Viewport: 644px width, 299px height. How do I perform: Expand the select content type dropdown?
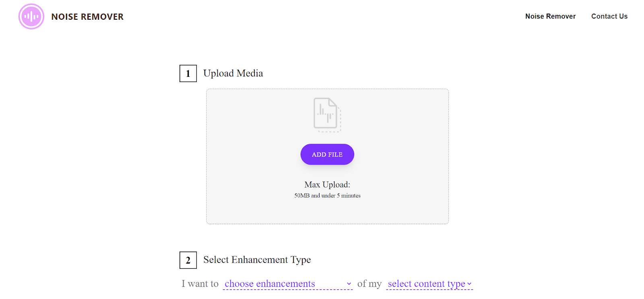tap(429, 284)
